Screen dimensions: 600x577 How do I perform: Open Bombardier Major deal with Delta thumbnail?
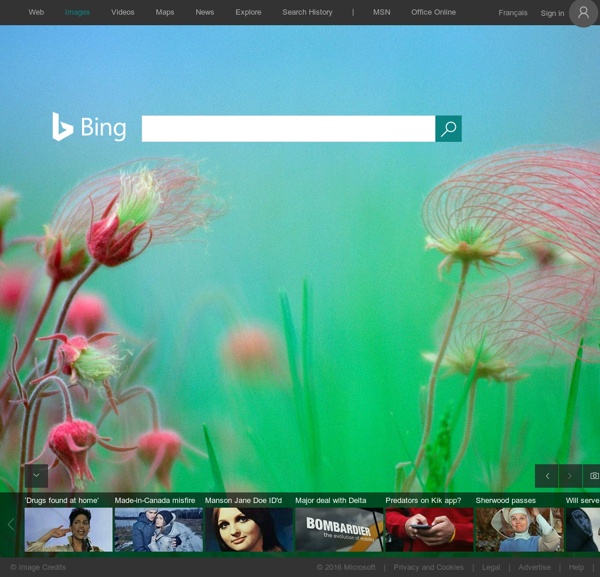coord(339,530)
